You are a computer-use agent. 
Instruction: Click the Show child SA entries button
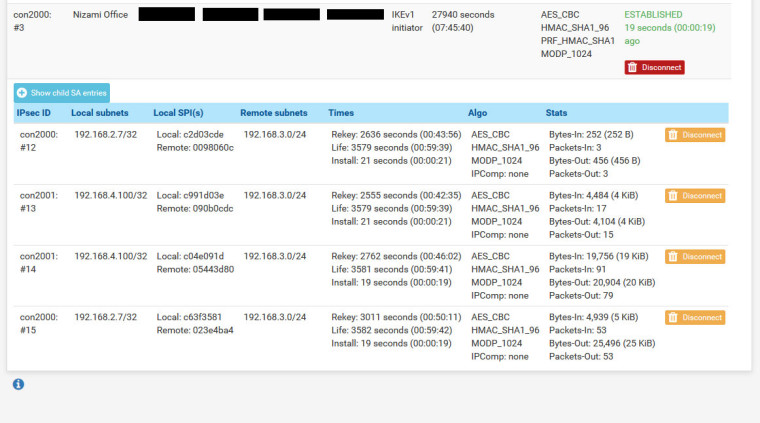62,93
